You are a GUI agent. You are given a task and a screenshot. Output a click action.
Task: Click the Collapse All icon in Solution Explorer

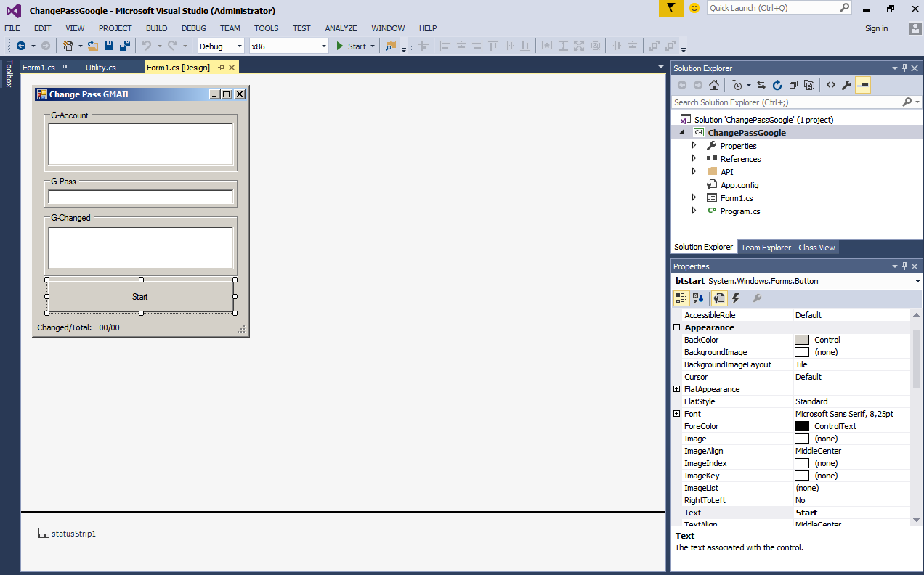(793, 85)
